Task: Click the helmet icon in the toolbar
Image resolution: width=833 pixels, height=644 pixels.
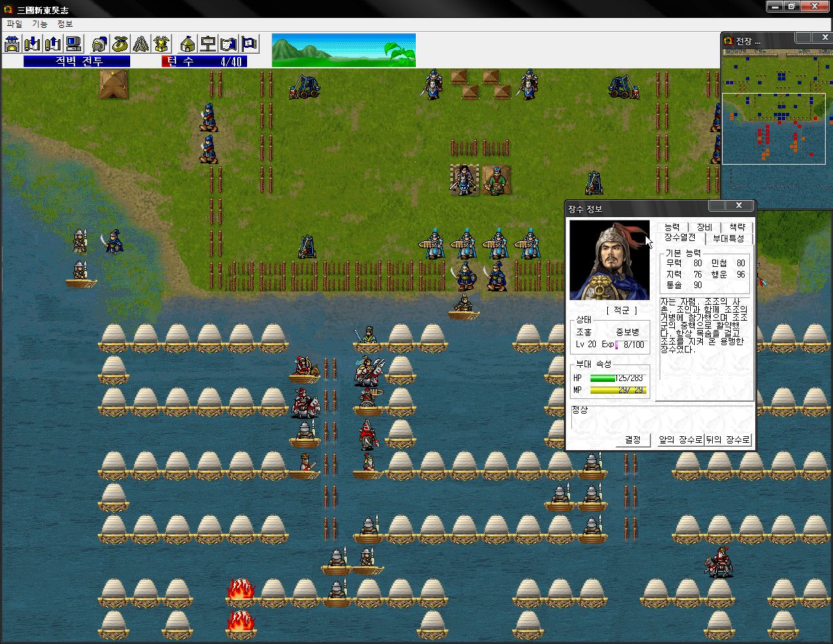Action: pyautogui.click(x=100, y=44)
